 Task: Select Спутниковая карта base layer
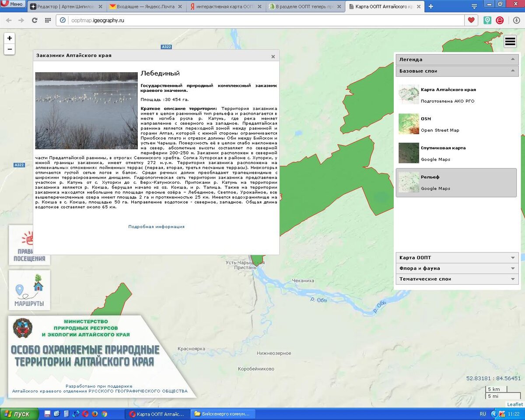(x=456, y=154)
